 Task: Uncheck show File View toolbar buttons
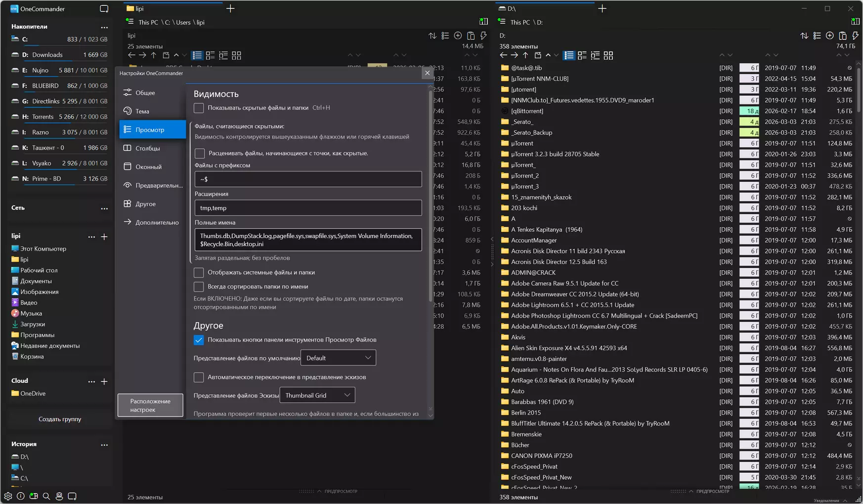(x=199, y=340)
